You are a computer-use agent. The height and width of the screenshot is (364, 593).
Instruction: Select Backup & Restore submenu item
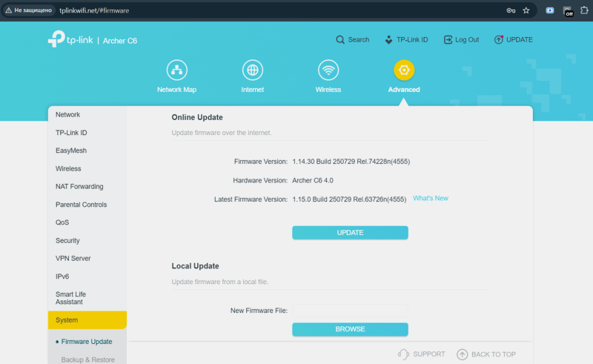coord(87,360)
